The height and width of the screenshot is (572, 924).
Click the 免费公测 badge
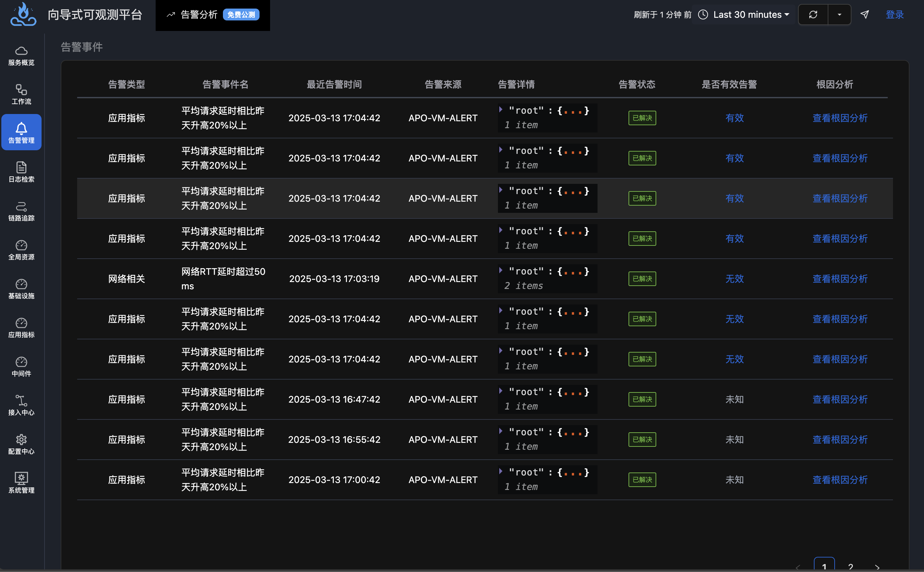(241, 14)
